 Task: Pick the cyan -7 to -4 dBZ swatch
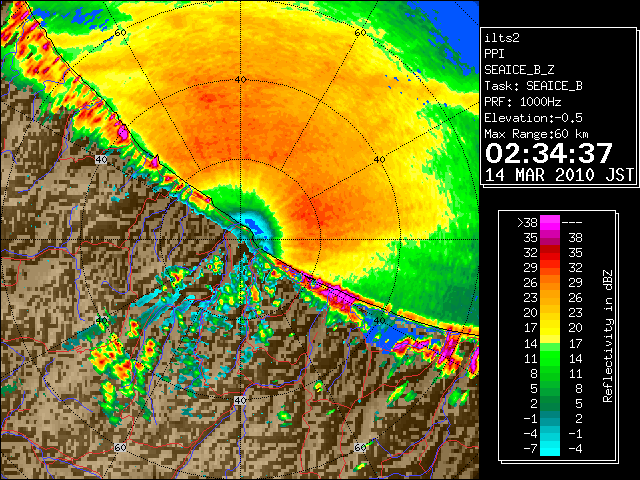pyautogui.click(x=550, y=448)
